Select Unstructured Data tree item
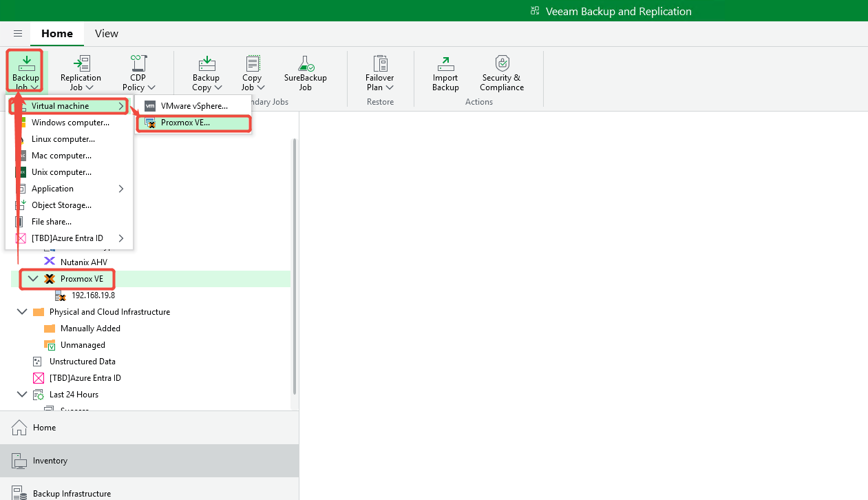This screenshot has width=868, height=500. pyautogui.click(x=83, y=362)
